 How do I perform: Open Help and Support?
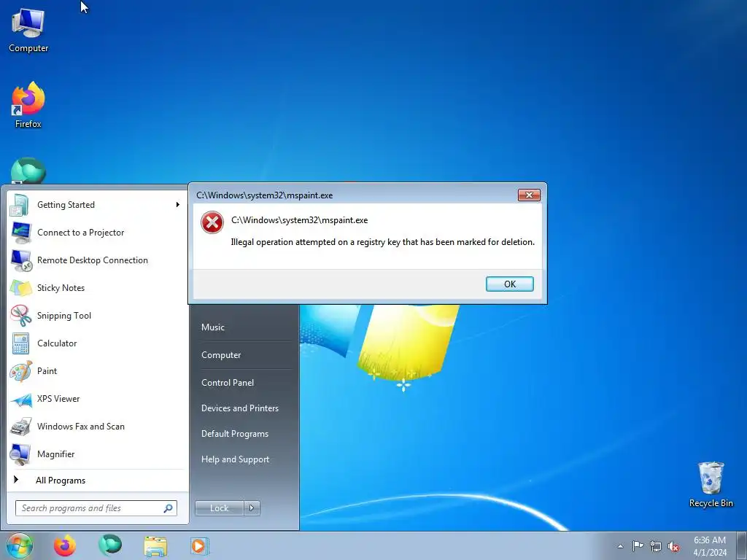tap(236, 459)
